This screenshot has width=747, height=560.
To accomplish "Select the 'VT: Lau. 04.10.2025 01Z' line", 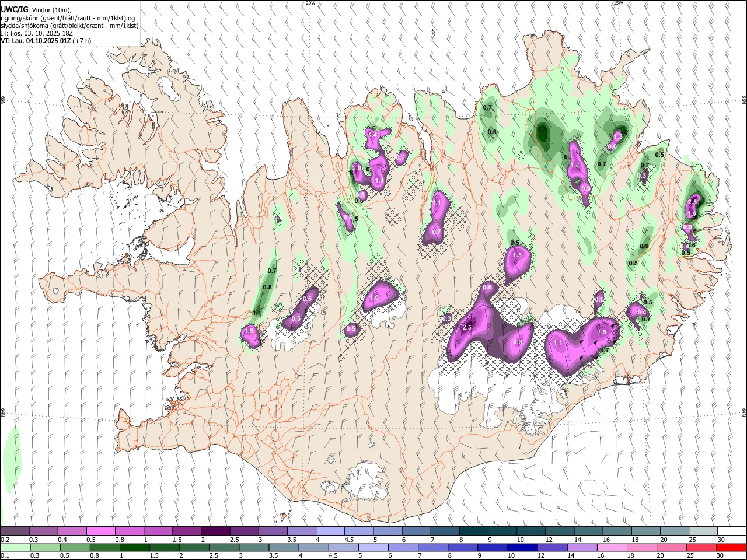I will pos(46,41).
